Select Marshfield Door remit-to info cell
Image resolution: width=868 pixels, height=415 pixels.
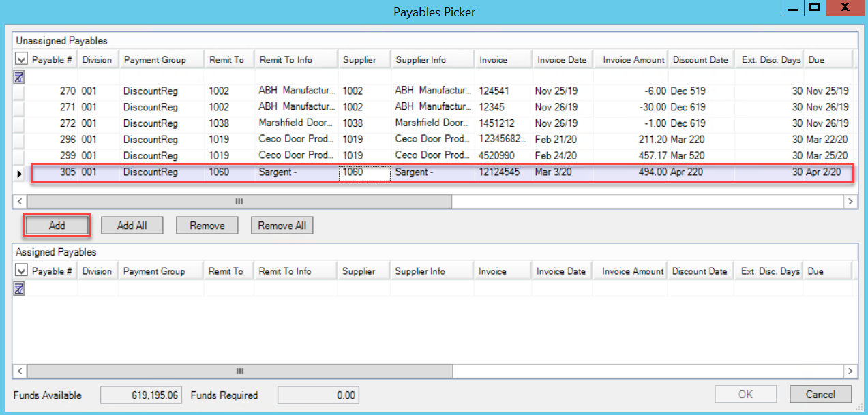pyautogui.click(x=296, y=123)
